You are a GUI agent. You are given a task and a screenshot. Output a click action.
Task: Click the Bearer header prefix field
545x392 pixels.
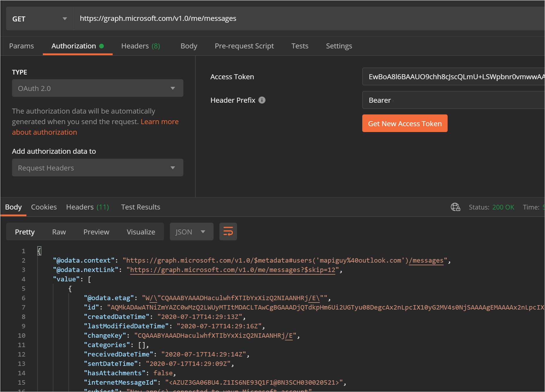click(453, 100)
